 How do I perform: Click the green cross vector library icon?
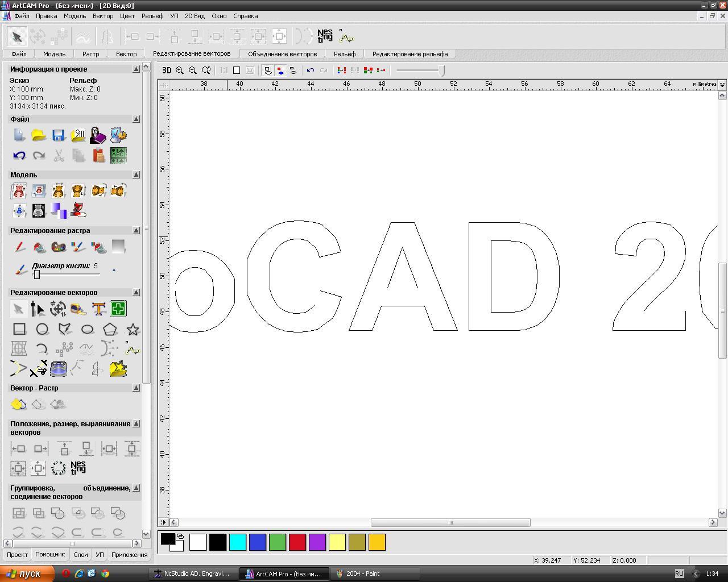pyautogui.click(x=118, y=309)
